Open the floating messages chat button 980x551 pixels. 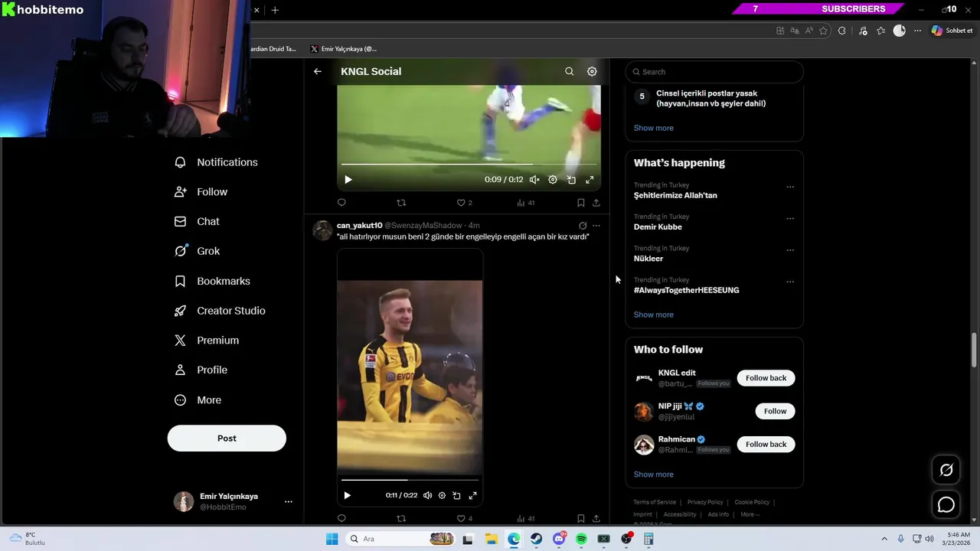[946, 504]
